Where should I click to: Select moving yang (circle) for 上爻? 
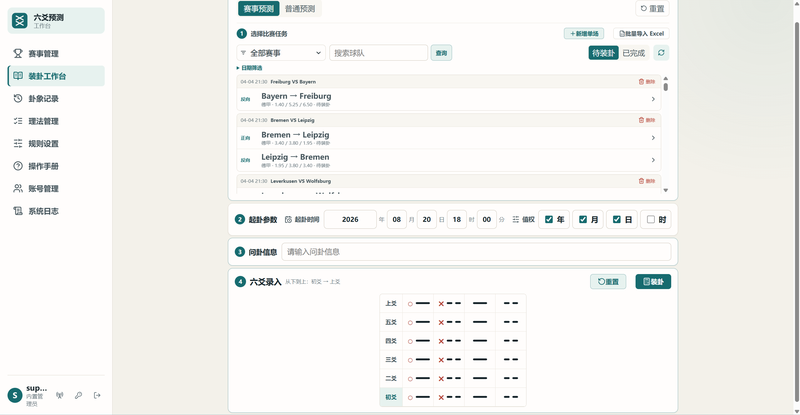click(418, 303)
